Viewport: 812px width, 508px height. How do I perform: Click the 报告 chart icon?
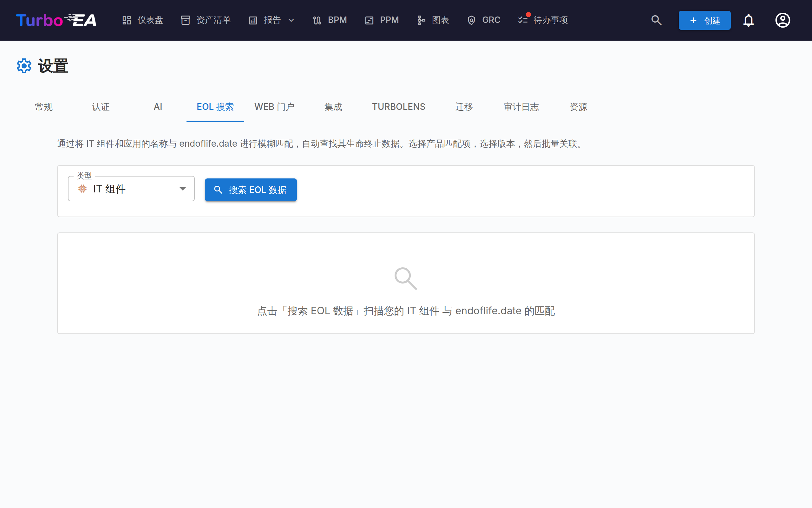click(x=253, y=21)
